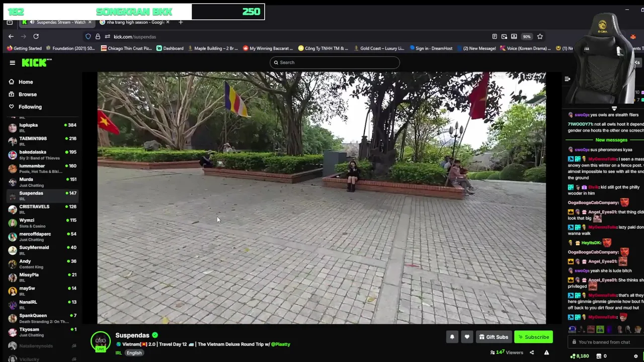Open Tkyosam channel in sidebar
This screenshot has width=644, height=362.
[x=42, y=332]
